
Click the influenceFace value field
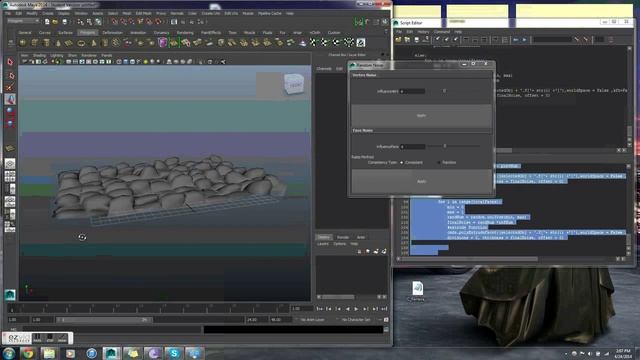tap(413, 146)
